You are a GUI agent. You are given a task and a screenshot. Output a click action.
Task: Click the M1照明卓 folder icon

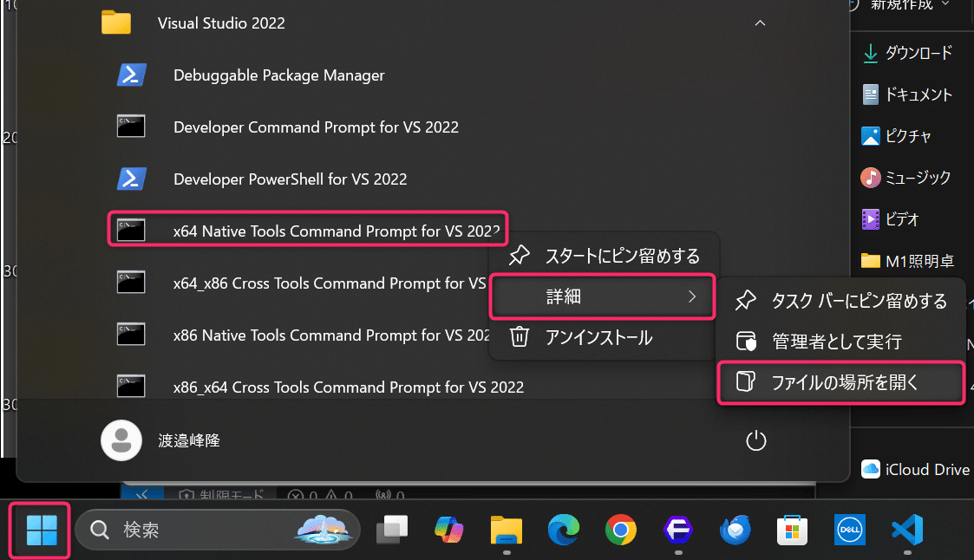(x=871, y=261)
